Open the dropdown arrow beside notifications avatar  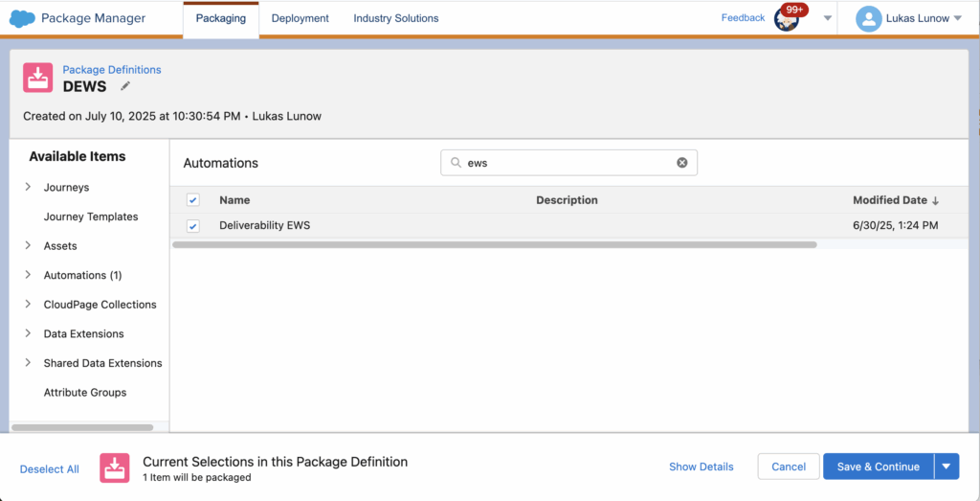tap(828, 19)
